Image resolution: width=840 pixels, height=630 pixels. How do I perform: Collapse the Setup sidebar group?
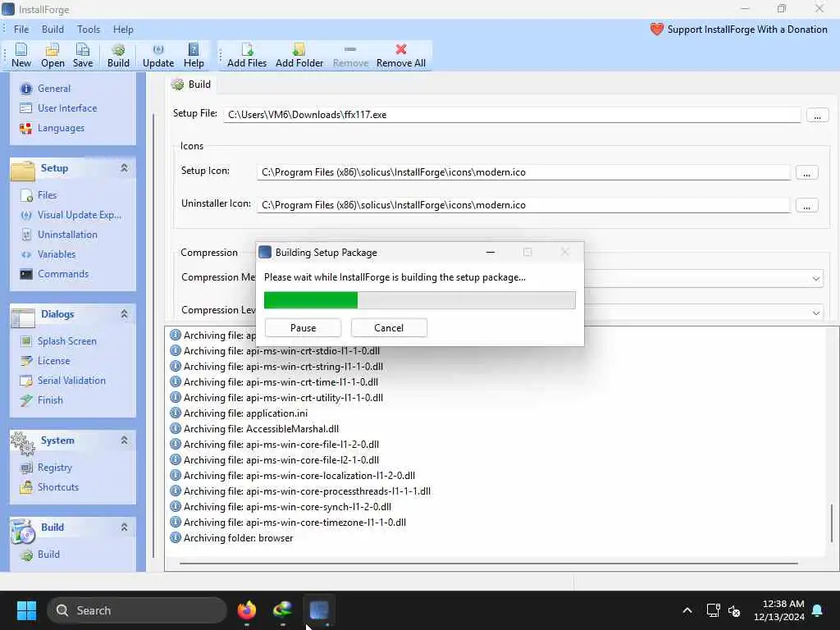point(125,168)
